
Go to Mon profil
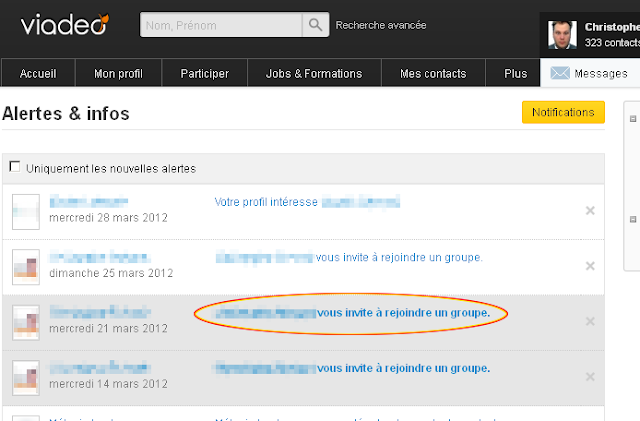118,74
